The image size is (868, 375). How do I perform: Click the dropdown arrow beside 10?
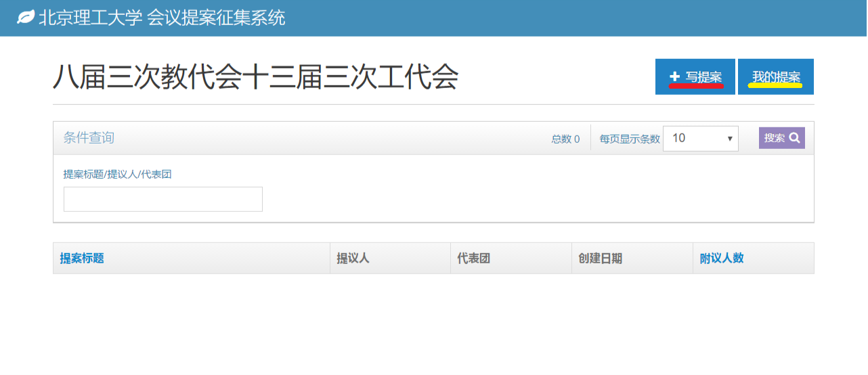[730, 139]
